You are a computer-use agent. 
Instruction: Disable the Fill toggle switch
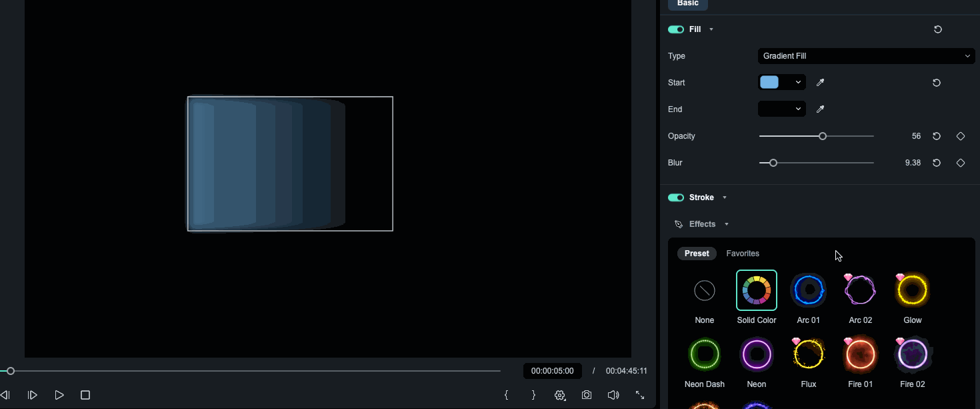click(x=676, y=29)
